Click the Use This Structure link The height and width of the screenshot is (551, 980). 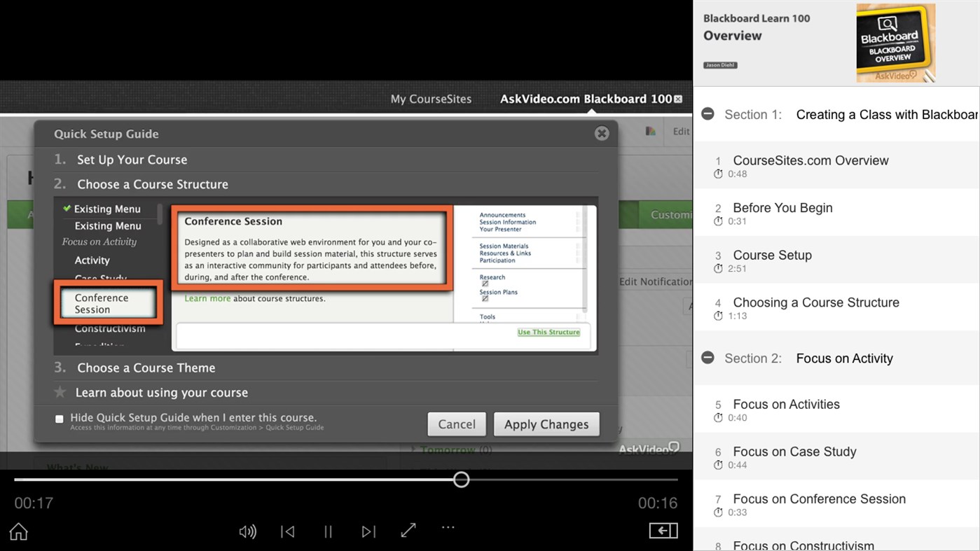click(548, 332)
